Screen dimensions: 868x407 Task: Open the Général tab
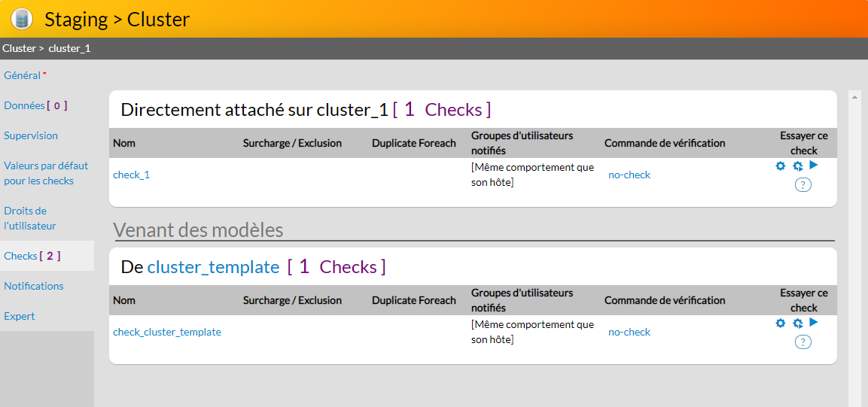[x=23, y=75]
